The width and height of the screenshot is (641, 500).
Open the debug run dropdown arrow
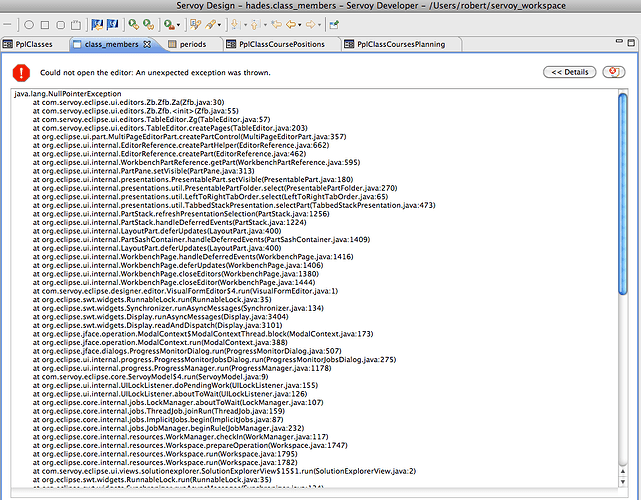pyautogui.click(x=178, y=25)
